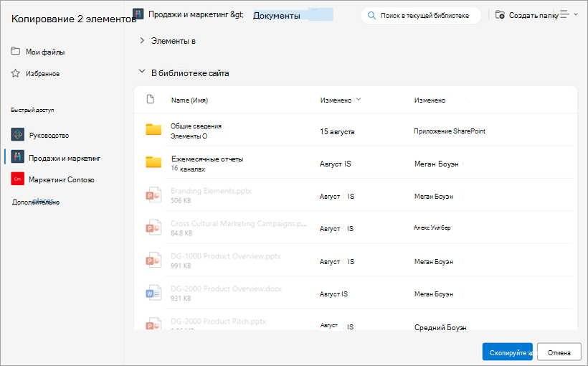Click the DG-2000 Product Pitch PowerPoint icon
This screenshot has height=366, width=588.
(x=153, y=324)
